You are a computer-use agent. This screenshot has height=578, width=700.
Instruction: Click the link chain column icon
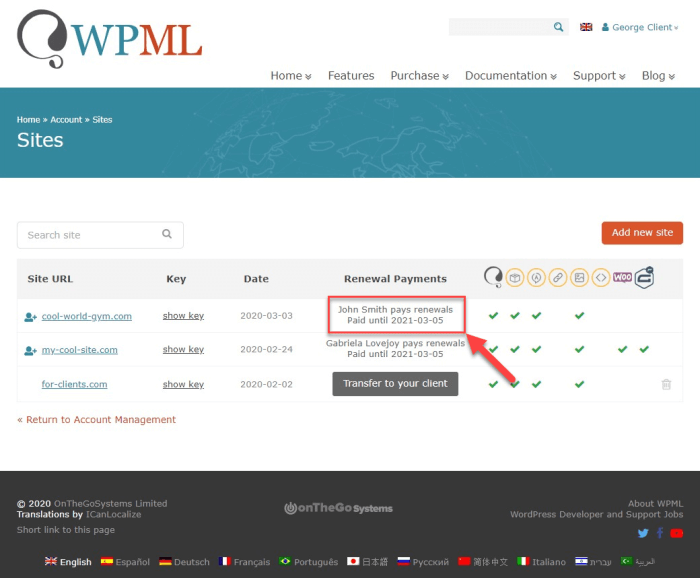click(558, 278)
